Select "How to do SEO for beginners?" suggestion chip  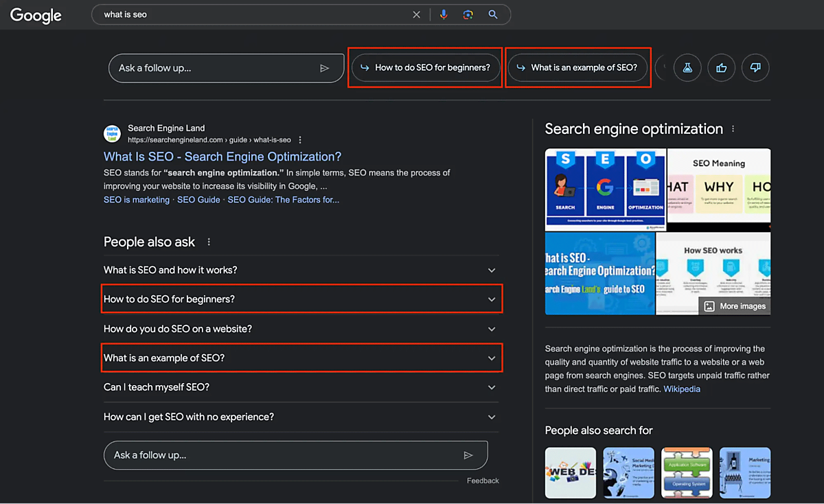point(426,68)
